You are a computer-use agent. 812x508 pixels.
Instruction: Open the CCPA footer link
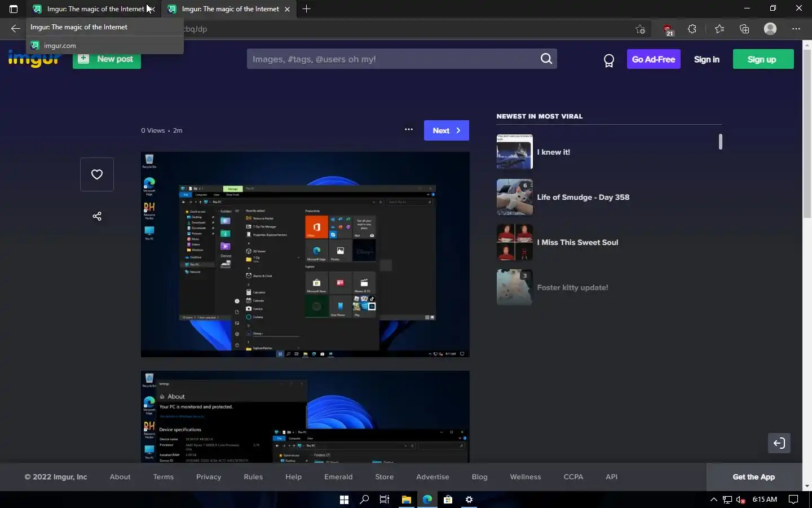[x=573, y=477]
